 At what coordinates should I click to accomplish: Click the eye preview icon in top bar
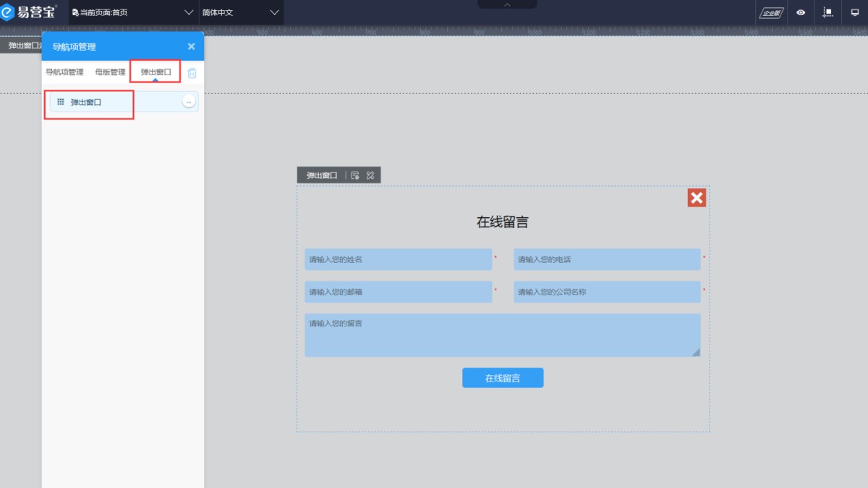(801, 12)
